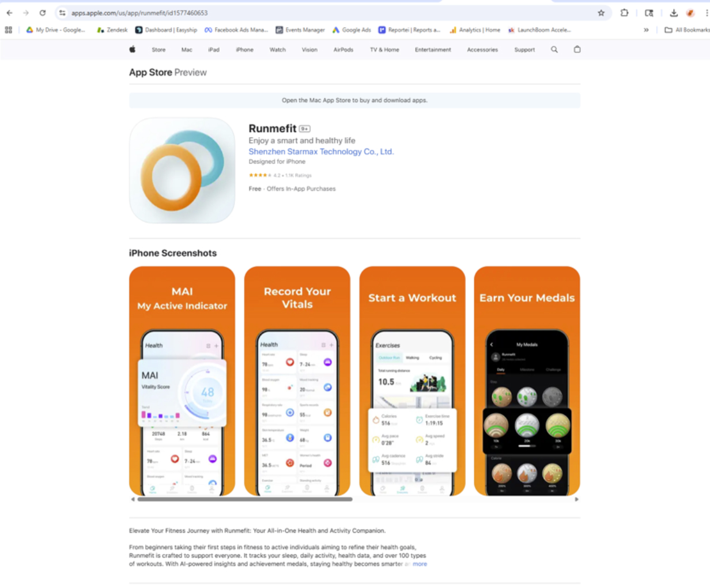Expand description with the more link

[x=420, y=564]
